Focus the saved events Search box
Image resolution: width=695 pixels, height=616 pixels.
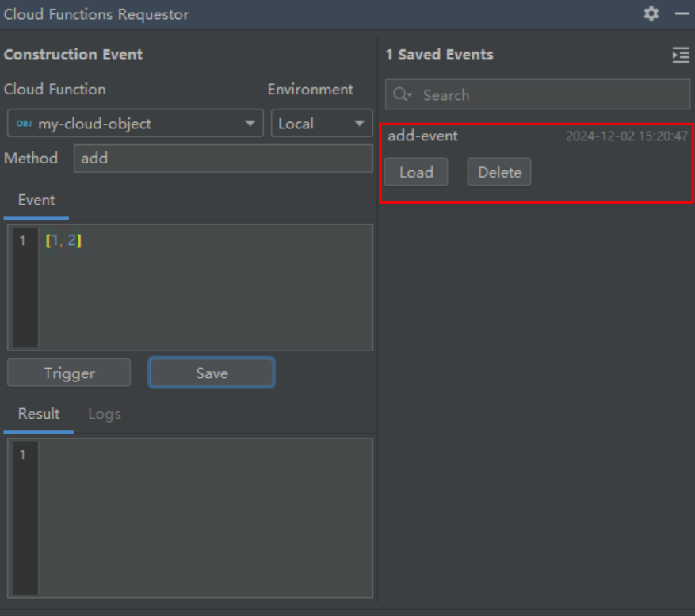(537, 94)
